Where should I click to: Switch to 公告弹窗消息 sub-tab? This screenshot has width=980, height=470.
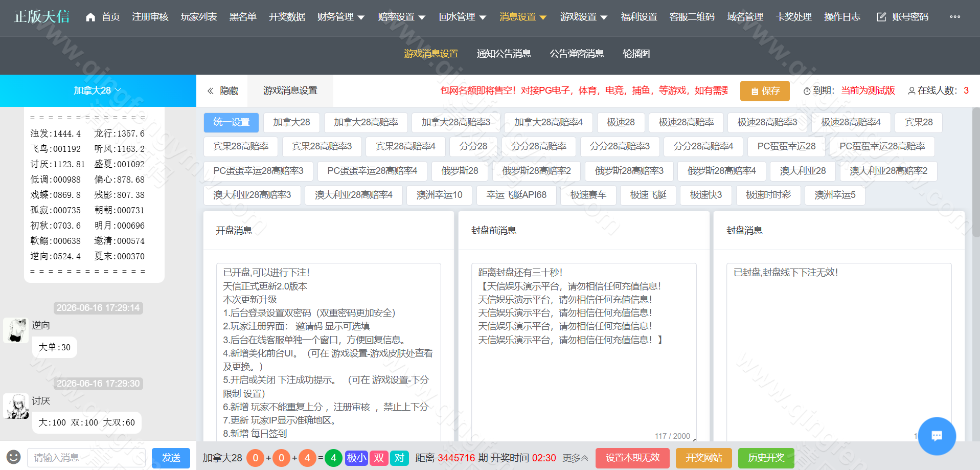tap(577, 54)
